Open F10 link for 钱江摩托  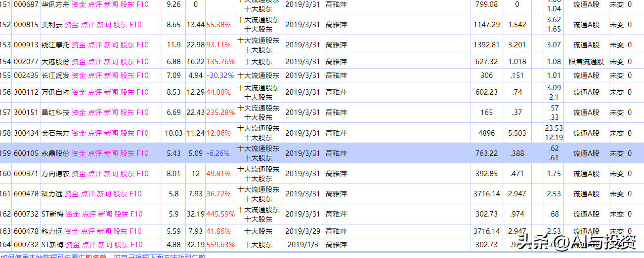click(142, 44)
